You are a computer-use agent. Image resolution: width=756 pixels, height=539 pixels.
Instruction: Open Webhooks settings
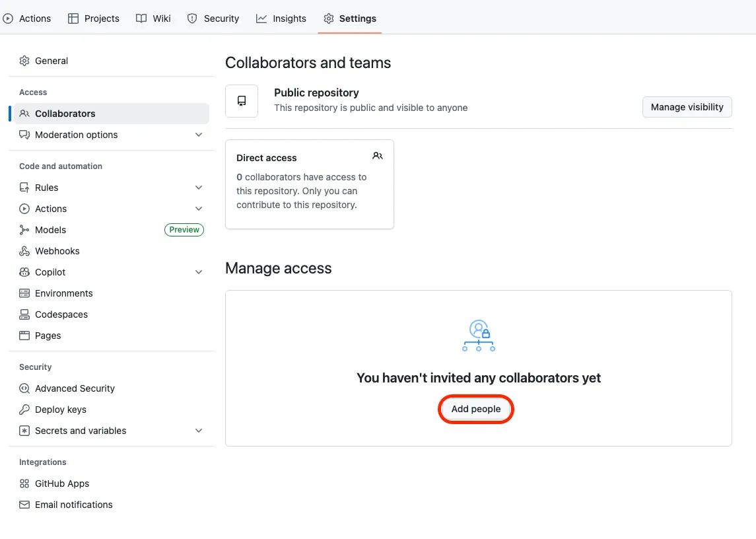click(112, 251)
